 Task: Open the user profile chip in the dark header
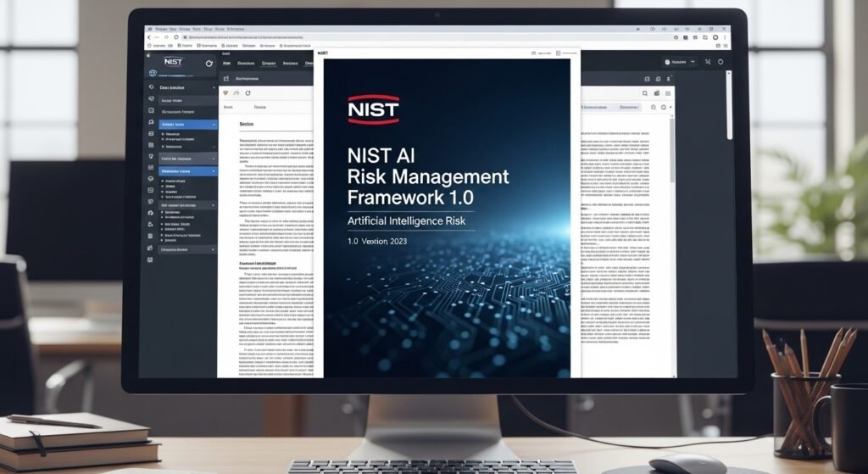680,63
